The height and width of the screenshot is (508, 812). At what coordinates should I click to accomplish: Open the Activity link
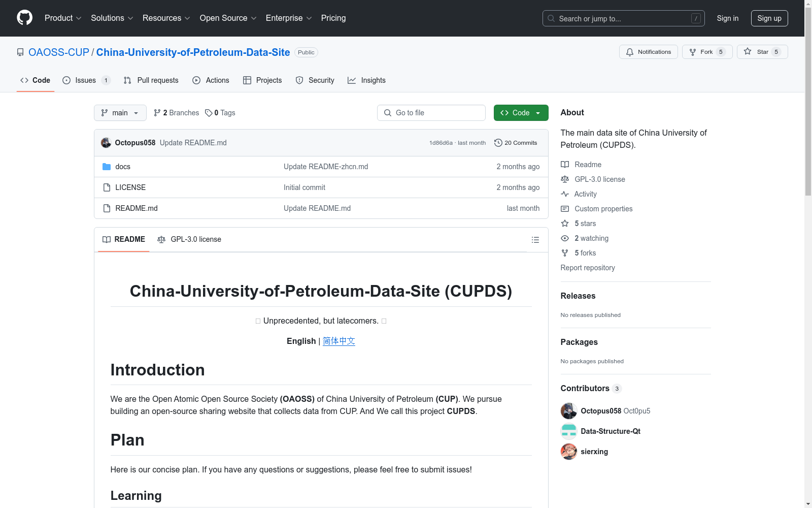[x=579, y=194]
